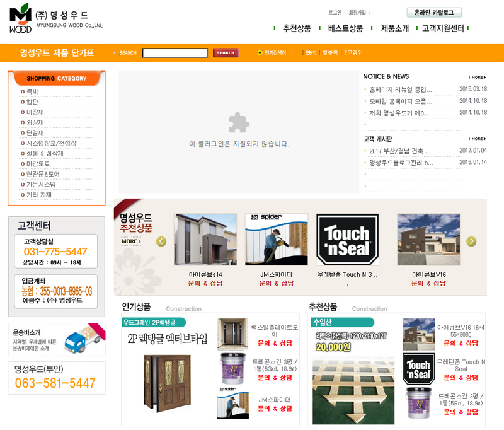Click the unsupported plugin puzzle icon
Screen dimensions: 504x430
(239, 122)
